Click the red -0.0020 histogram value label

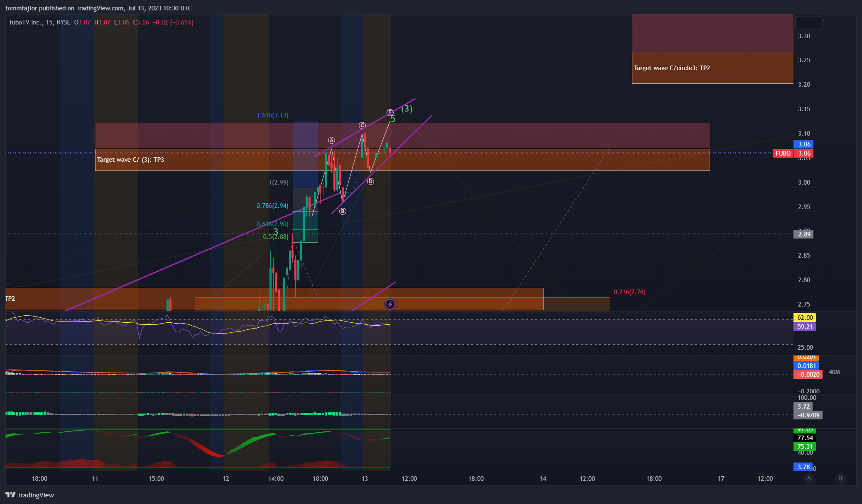tap(808, 375)
